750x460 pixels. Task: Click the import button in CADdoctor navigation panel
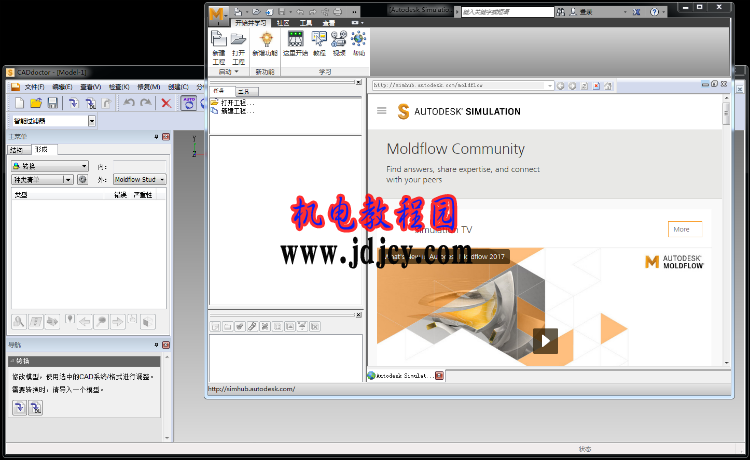click(20, 407)
